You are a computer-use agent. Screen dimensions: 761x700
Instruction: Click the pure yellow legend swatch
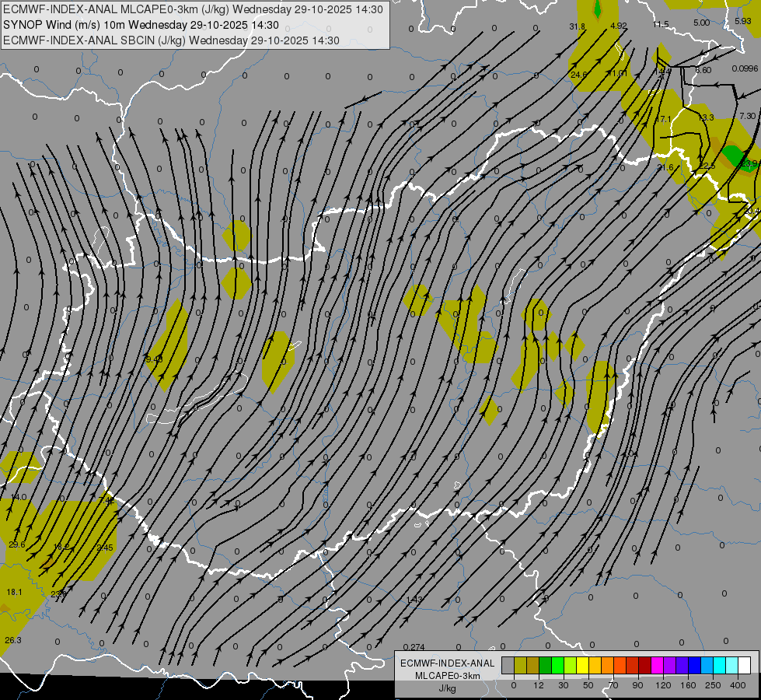point(583,666)
